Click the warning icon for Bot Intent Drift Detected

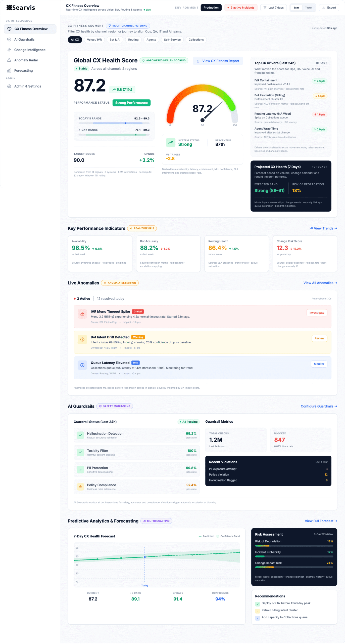click(x=82, y=340)
